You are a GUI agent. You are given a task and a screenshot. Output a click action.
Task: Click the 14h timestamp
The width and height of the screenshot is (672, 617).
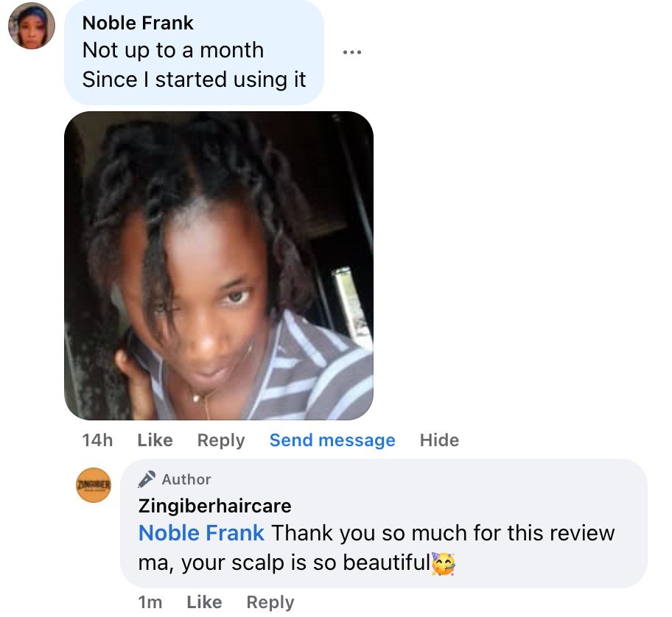(97, 440)
